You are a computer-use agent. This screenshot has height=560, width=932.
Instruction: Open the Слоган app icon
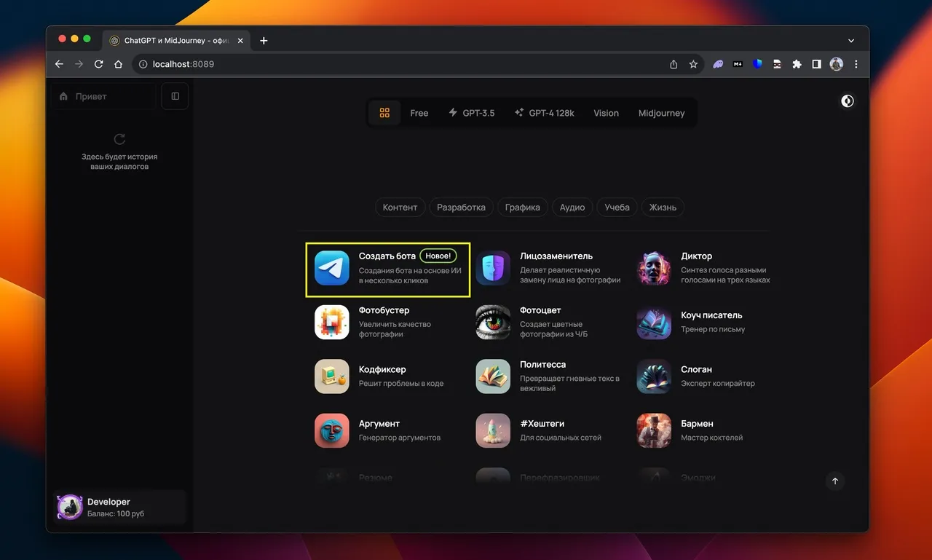pos(654,376)
